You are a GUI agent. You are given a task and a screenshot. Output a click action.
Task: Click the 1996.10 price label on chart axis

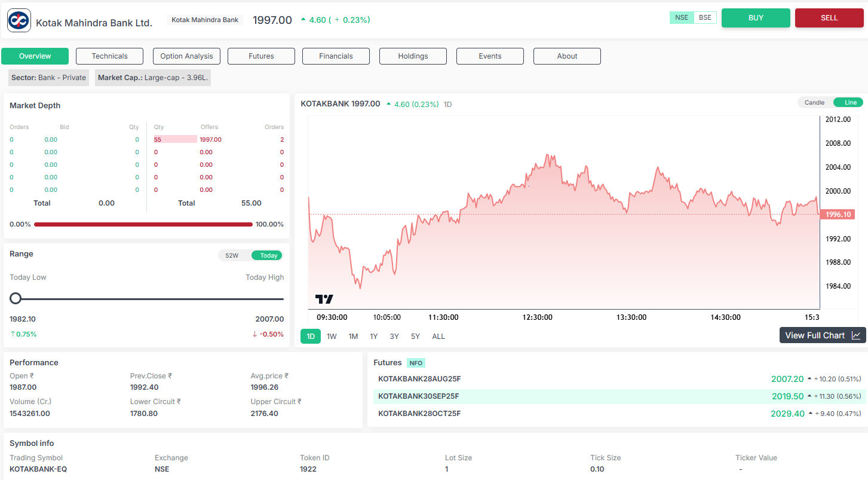point(838,214)
